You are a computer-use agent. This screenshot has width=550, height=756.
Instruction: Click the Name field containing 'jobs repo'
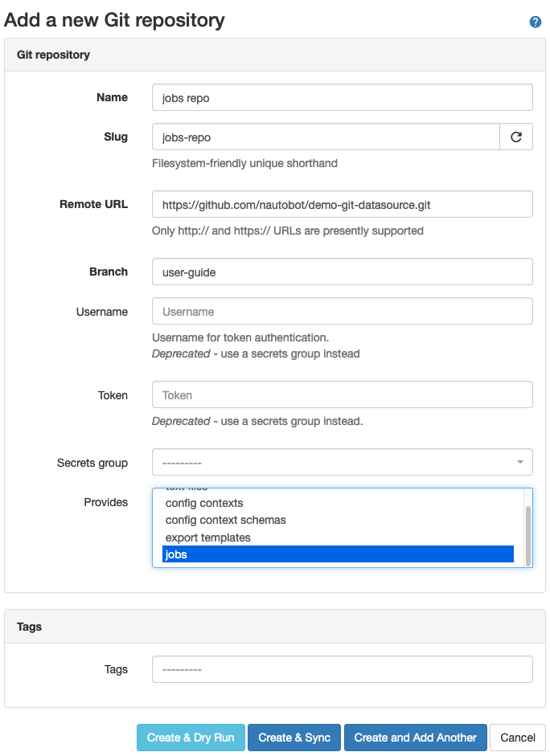[342, 96]
